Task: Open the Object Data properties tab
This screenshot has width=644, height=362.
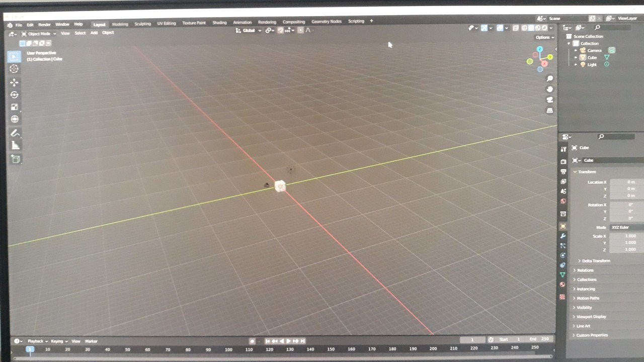Action: 563,275
